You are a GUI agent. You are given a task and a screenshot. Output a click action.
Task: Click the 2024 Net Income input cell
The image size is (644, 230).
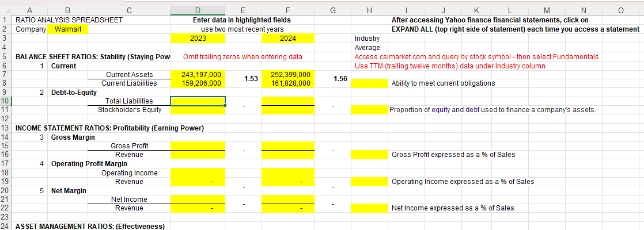point(288,200)
